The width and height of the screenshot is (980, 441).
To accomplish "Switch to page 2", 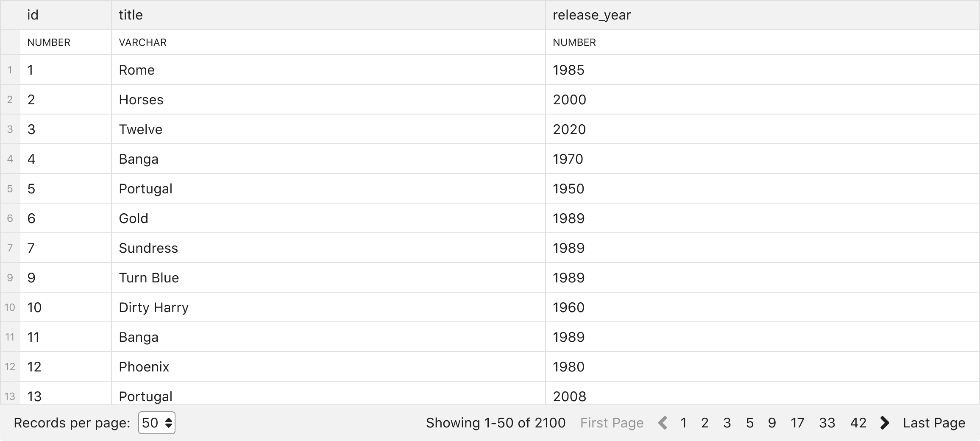I will 705,423.
